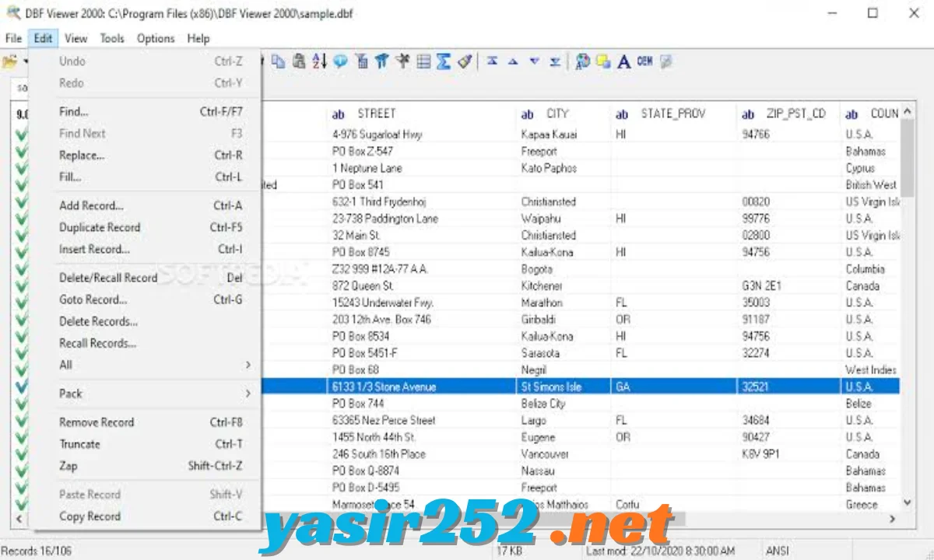
Task: Click the colors palette toolbar icon
Action: point(582,61)
